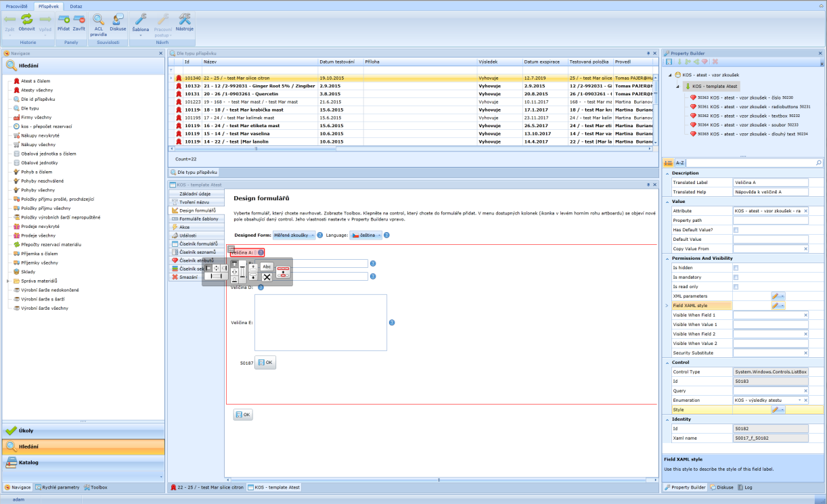Check the Has Default Value? checkbox
The image size is (827, 504).
click(736, 230)
